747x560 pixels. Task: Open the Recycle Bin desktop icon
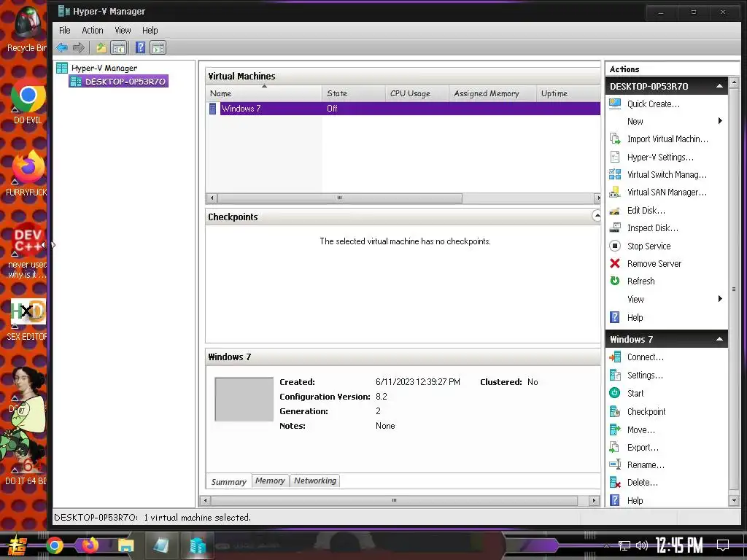point(26,28)
